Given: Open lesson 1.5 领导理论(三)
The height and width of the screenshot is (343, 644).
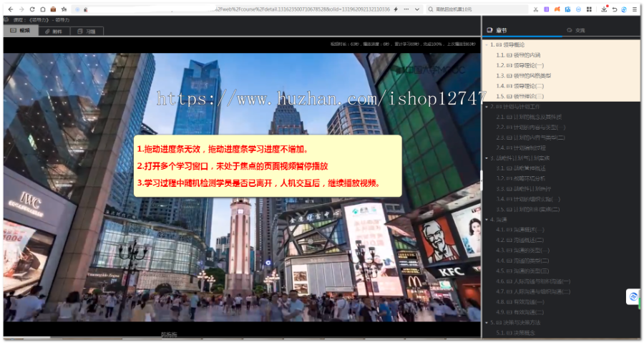Looking at the screenshot, I should [x=520, y=96].
